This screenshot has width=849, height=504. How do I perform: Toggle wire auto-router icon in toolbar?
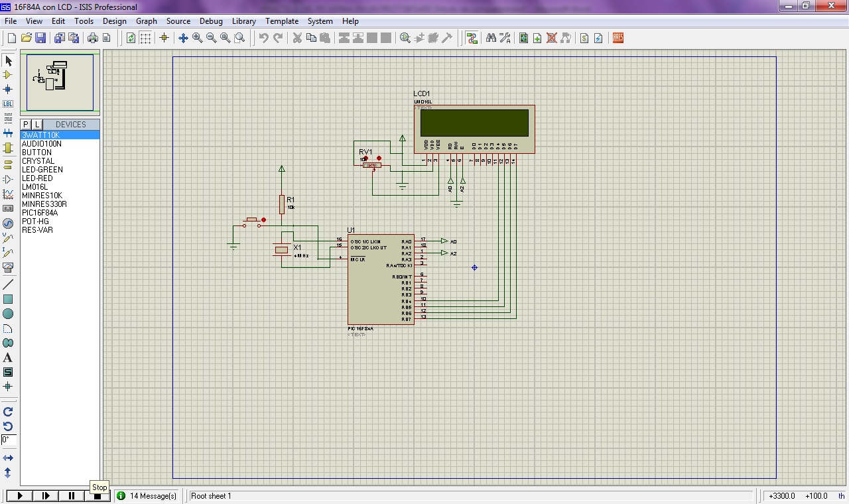coord(472,38)
